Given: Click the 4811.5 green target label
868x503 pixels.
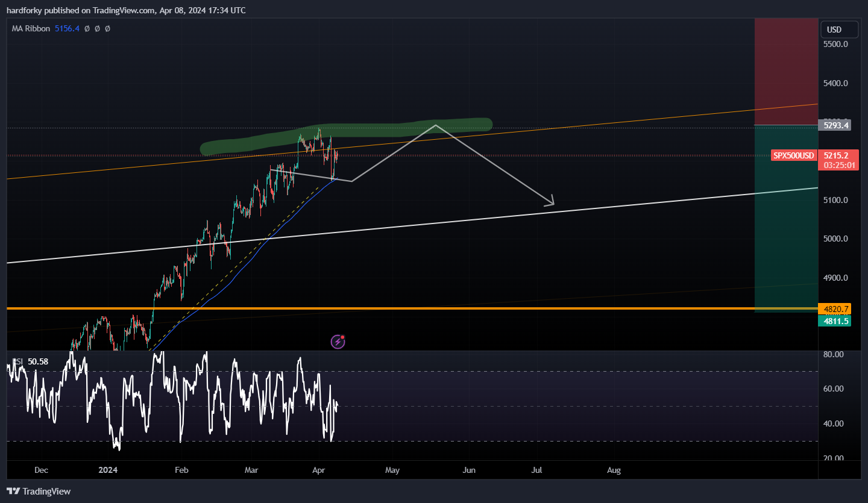Looking at the screenshot, I should (834, 321).
